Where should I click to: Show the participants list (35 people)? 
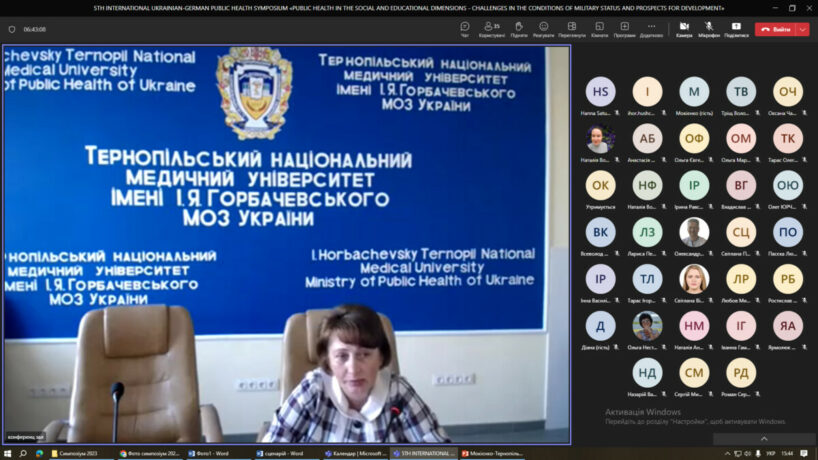(x=491, y=28)
